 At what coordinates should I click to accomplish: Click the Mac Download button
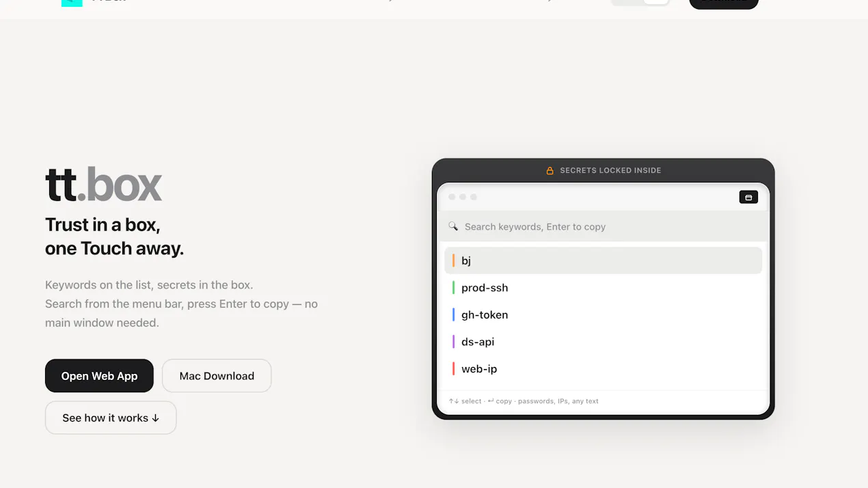coord(217,376)
